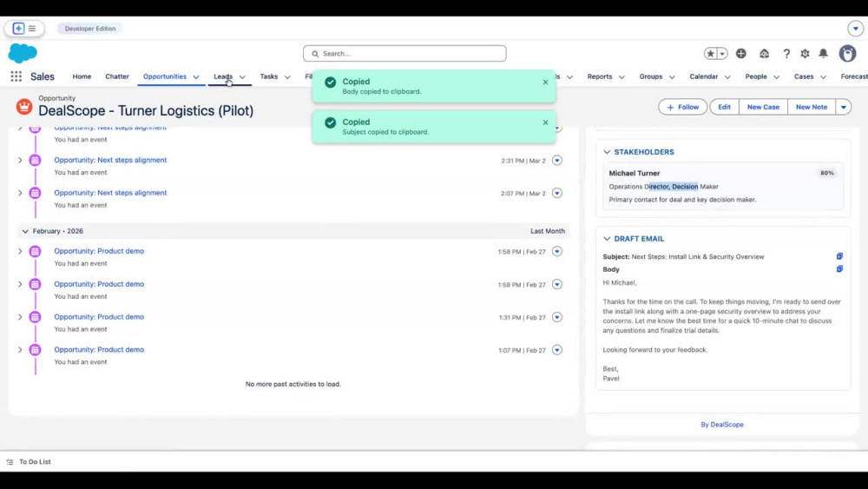Open the Favorites star icon
This screenshot has height=489, width=868.
pyautogui.click(x=710, y=54)
